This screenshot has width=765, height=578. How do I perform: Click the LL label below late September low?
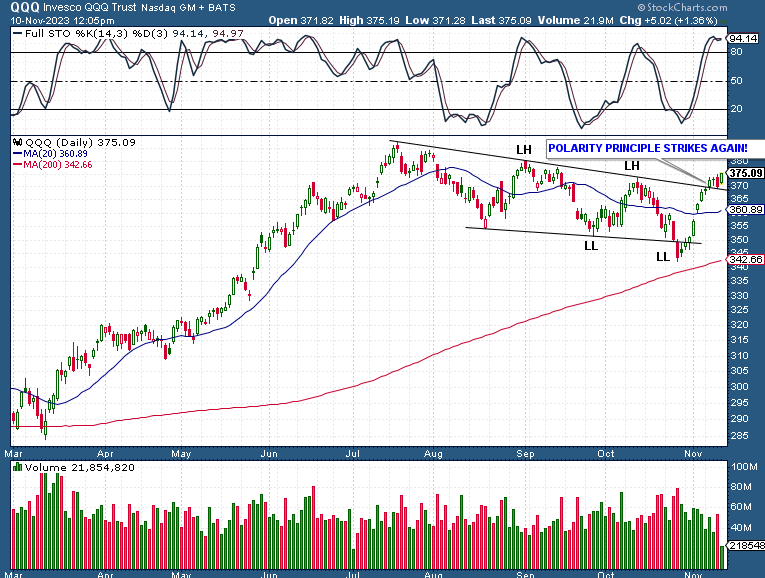tap(591, 246)
